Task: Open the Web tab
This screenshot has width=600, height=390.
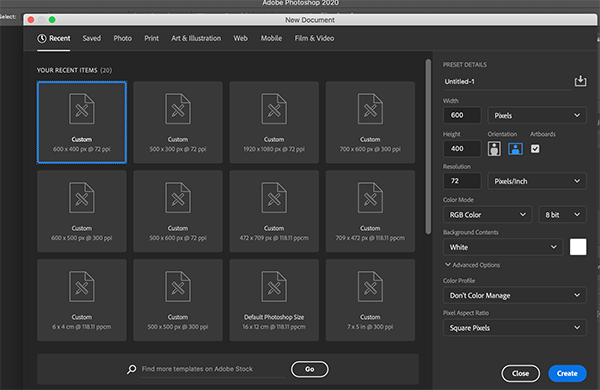Action: (240, 38)
